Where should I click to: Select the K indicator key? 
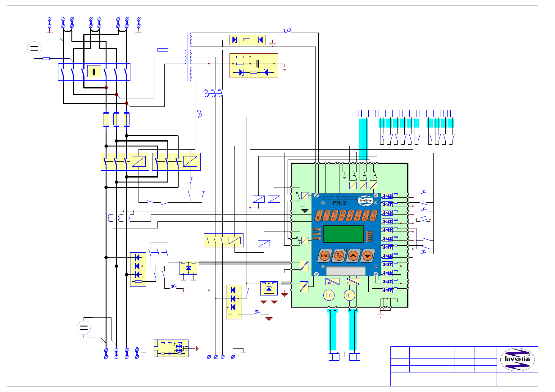click(x=319, y=215)
